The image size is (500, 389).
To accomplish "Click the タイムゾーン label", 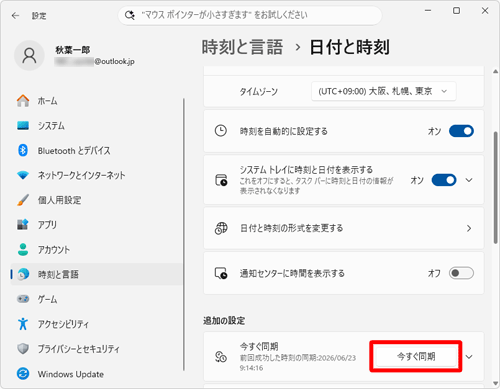I will (x=259, y=91).
